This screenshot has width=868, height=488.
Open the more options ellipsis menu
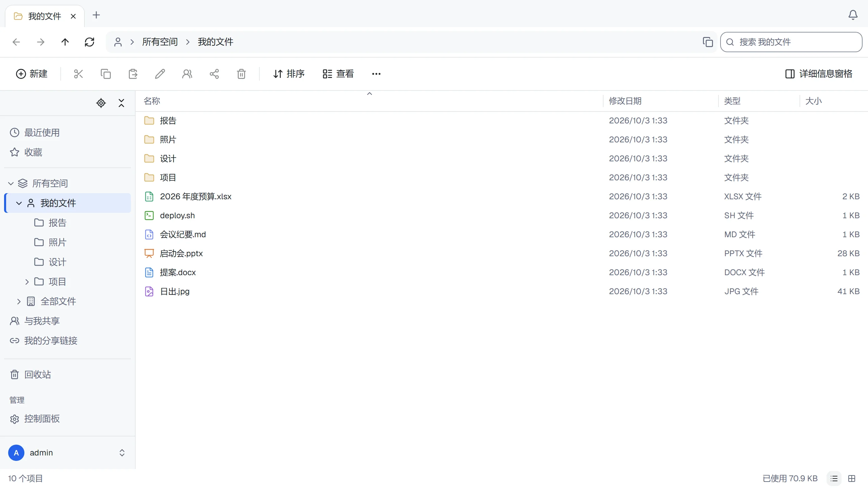click(376, 74)
